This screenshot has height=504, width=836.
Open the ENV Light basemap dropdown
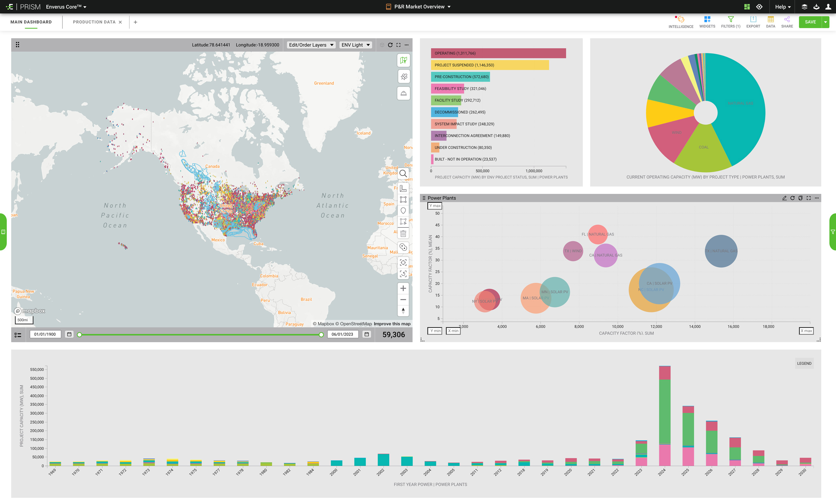[x=355, y=45]
